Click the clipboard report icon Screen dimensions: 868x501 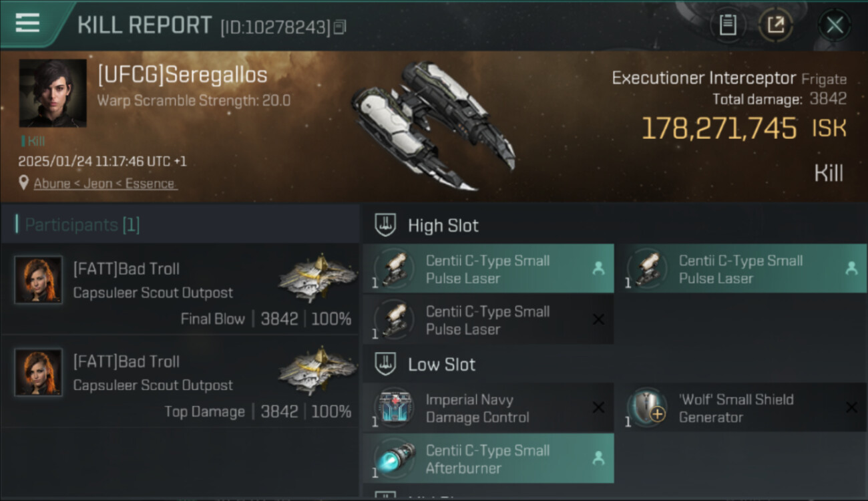coord(727,25)
